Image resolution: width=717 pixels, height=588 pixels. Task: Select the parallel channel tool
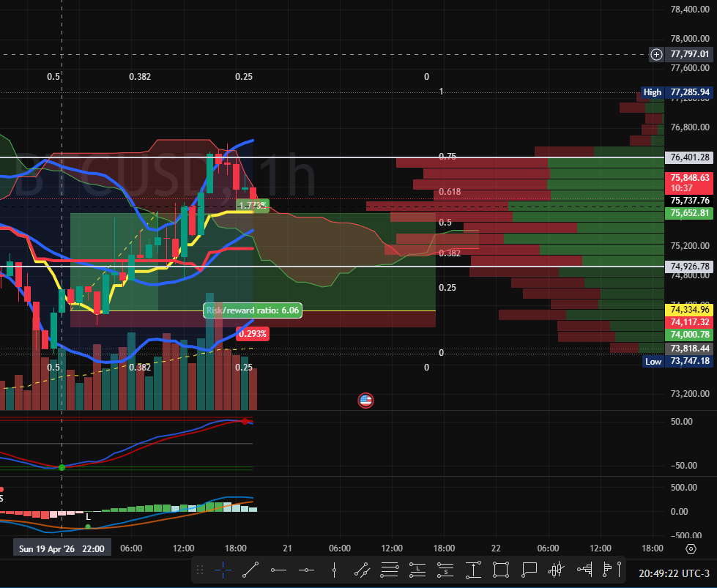tap(362, 570)
